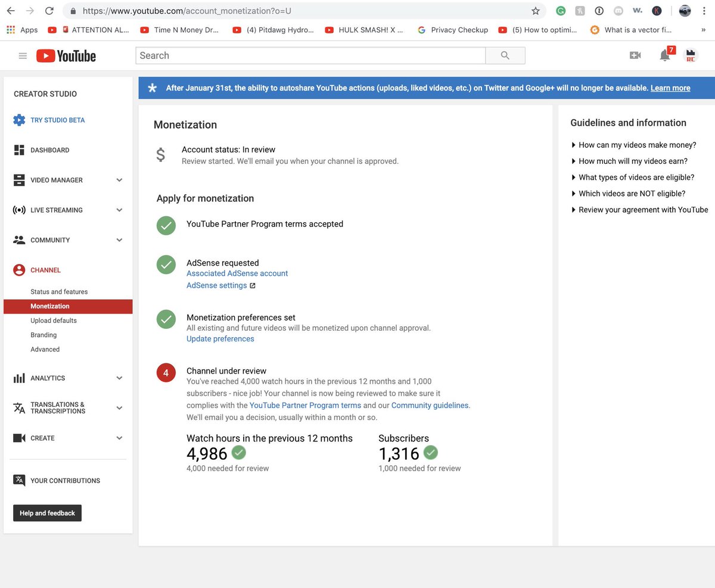This screenshot has height=588, width=715.
Task: Expand the Video Manager section chevron
Action: [x=119, y=180]
